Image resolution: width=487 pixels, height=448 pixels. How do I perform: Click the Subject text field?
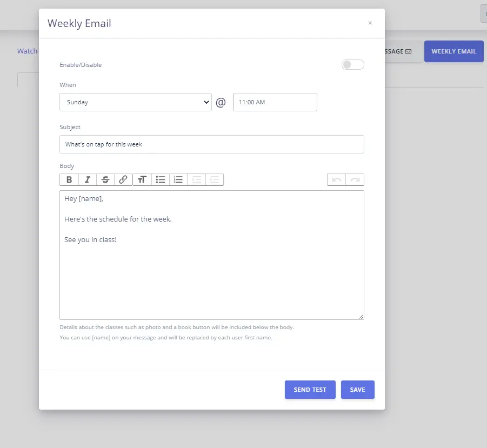click(x=211, y=144)
